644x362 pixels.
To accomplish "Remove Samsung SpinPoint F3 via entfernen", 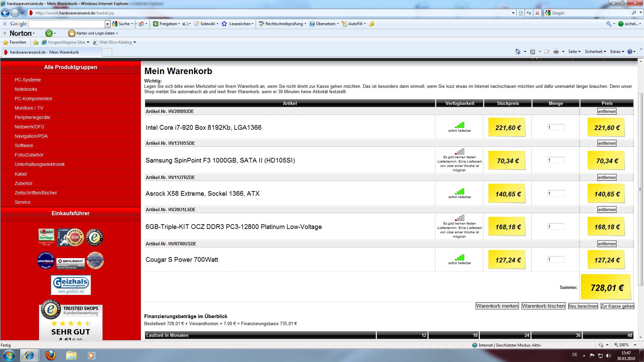I will coord(607,143).
